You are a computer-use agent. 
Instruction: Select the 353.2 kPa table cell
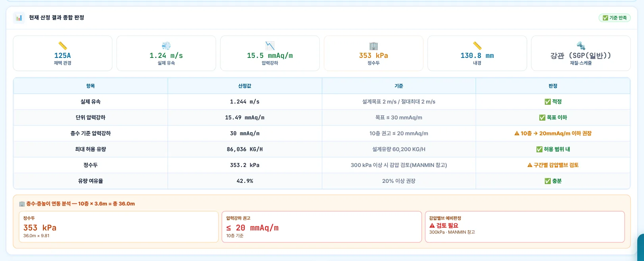point(245,165)
